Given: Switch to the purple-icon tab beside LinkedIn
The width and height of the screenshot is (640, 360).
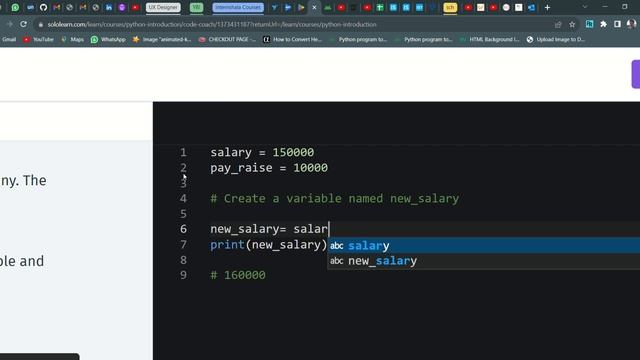Looking at the screenshot, I should (122, 7).
